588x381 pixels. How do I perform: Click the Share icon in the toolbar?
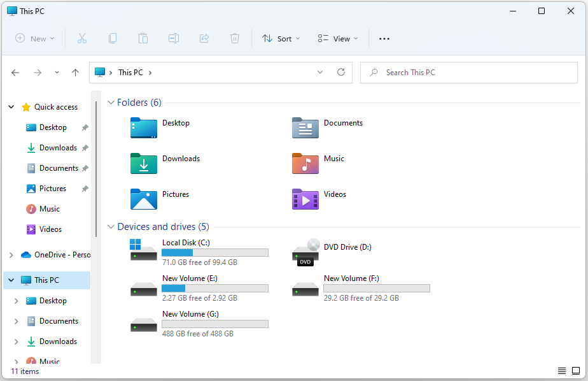[x=204, y=38]
